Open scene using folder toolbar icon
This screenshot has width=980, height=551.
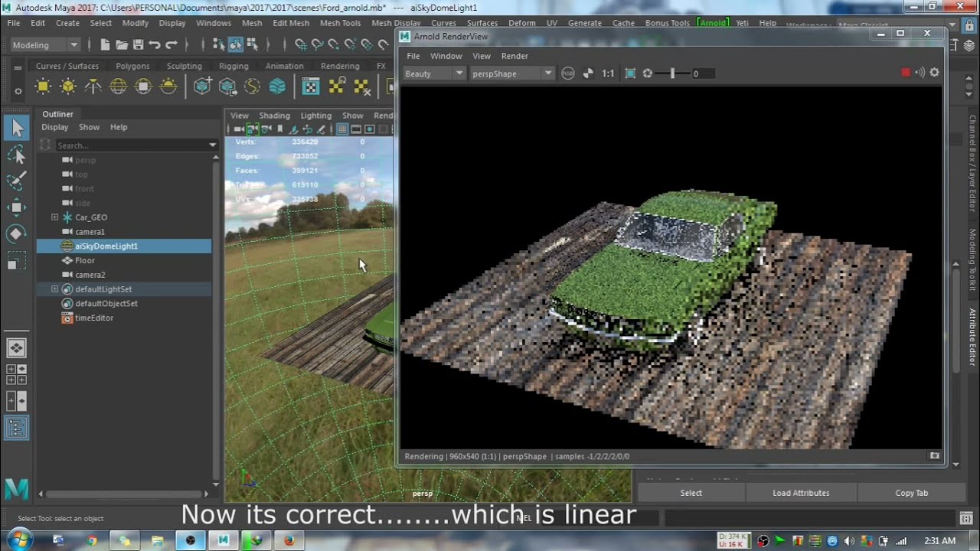point(121,45)
